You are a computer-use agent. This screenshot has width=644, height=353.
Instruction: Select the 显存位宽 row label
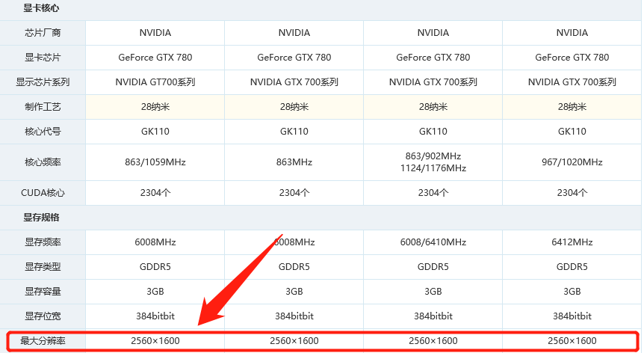(x=43, y=316)
